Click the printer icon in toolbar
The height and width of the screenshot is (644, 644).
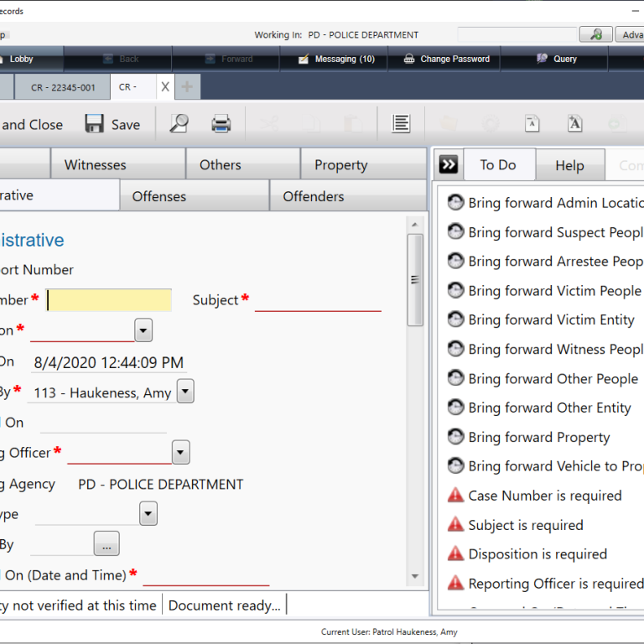pyautogui.click(x=221, y=123)
